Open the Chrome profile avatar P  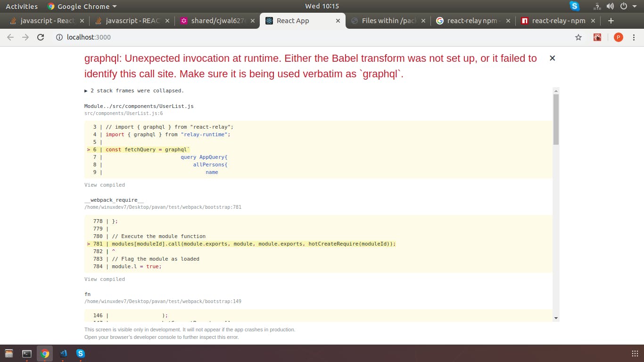pos(619,37)
